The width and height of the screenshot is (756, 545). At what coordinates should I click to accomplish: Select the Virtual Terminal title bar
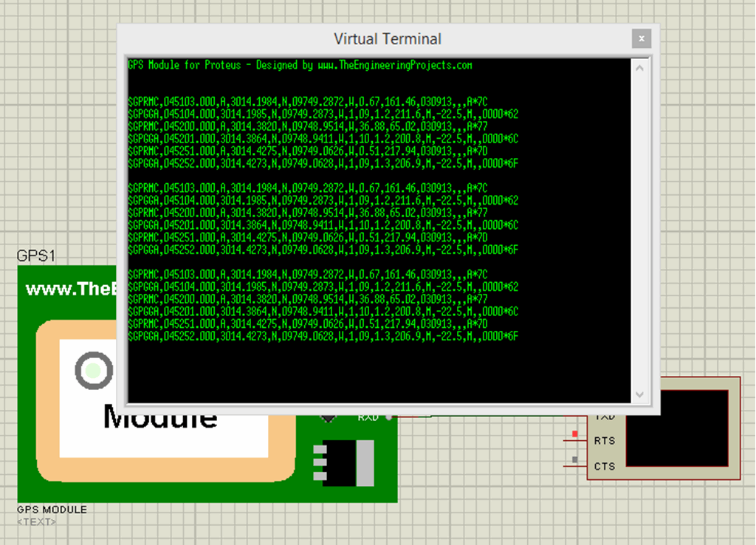(x=388, y=39)
